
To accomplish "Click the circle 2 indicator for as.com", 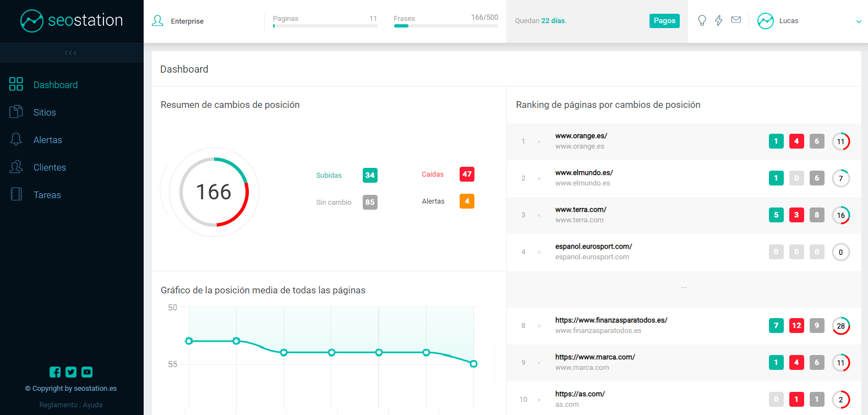I will 840,400.
